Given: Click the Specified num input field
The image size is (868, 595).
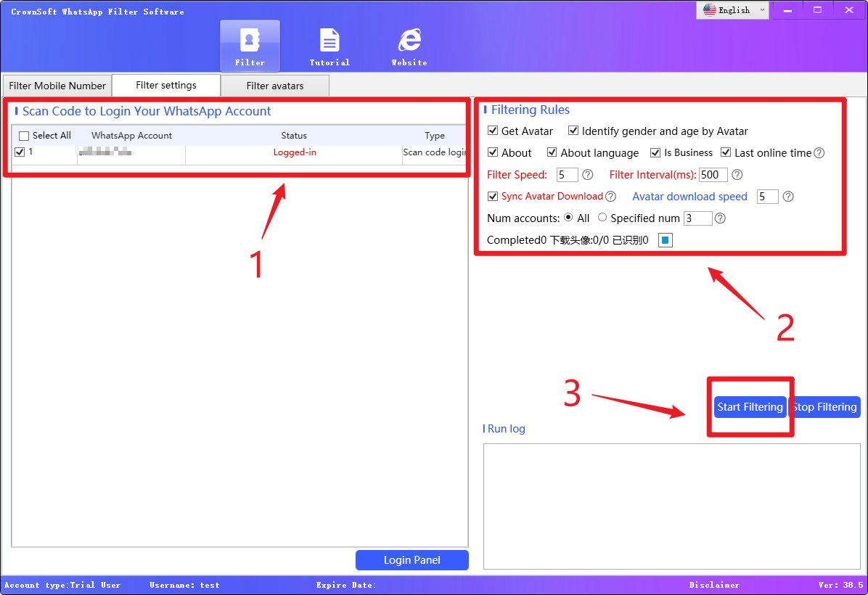Looking at the screenshot, I should (697, 218).
